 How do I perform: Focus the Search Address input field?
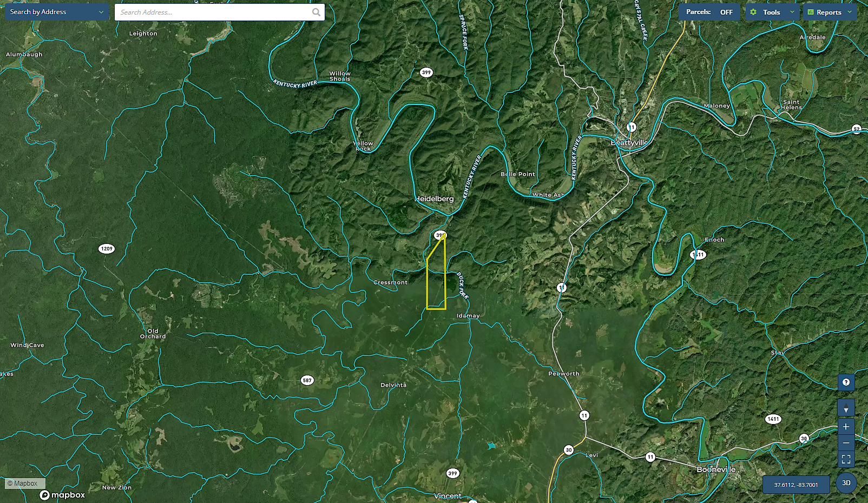coord(214,12)
